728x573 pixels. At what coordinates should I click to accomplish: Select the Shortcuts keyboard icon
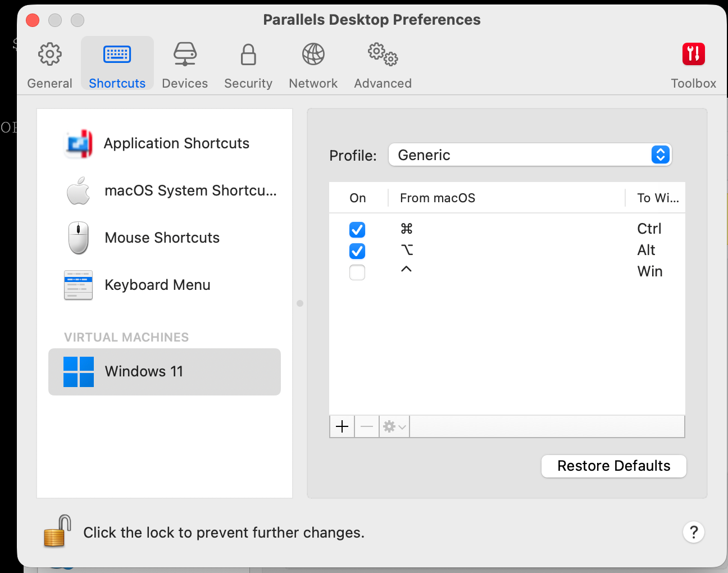[117, 54]
